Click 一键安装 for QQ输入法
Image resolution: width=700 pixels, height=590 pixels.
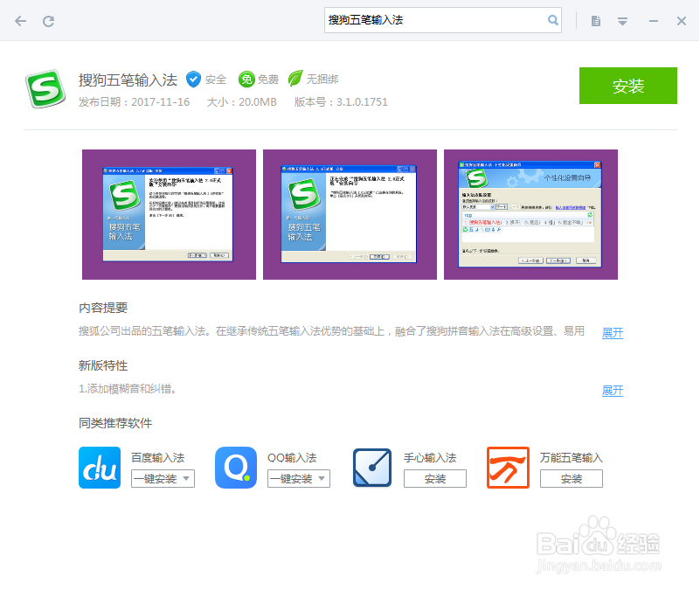tap(292, 479)
